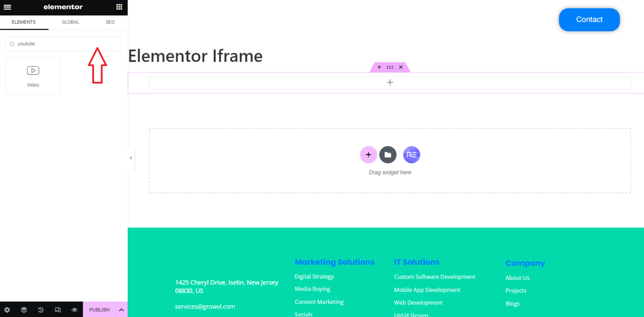This screenshot has width=644, height=317.
Task: Switch to the SEO tab
Action: pos(110,22)
